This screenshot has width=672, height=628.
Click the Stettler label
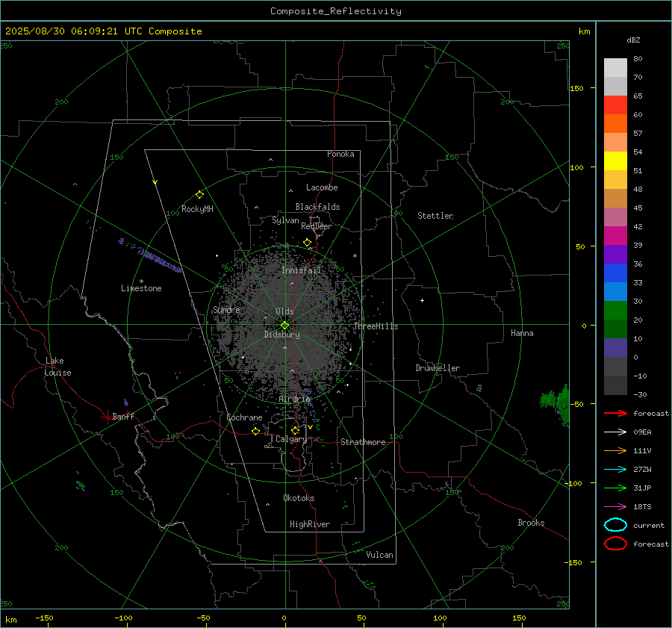click(435, 216)
